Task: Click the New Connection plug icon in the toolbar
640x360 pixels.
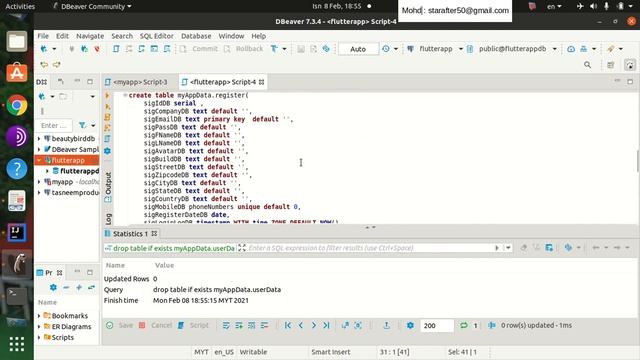Action: 44,49
